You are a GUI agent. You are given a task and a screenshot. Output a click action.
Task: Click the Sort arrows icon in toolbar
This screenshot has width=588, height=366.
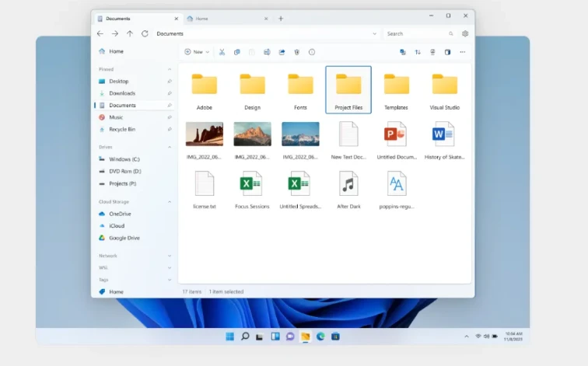418,52
